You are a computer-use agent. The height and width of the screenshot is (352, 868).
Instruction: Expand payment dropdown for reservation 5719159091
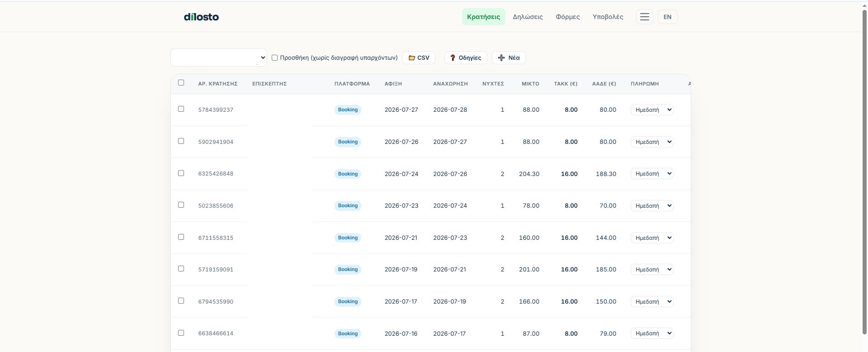652,270
